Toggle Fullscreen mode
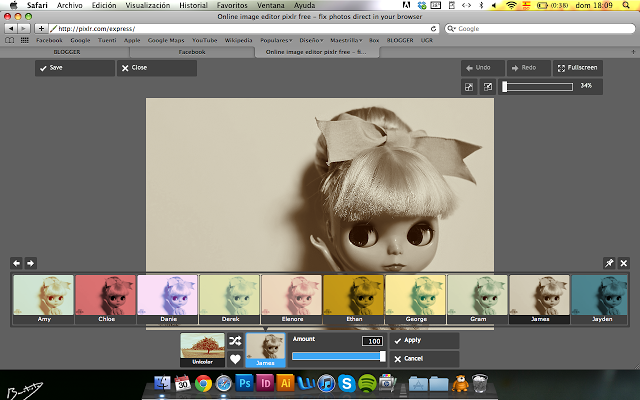The image size is (640, 400). [x=576, y=68]
